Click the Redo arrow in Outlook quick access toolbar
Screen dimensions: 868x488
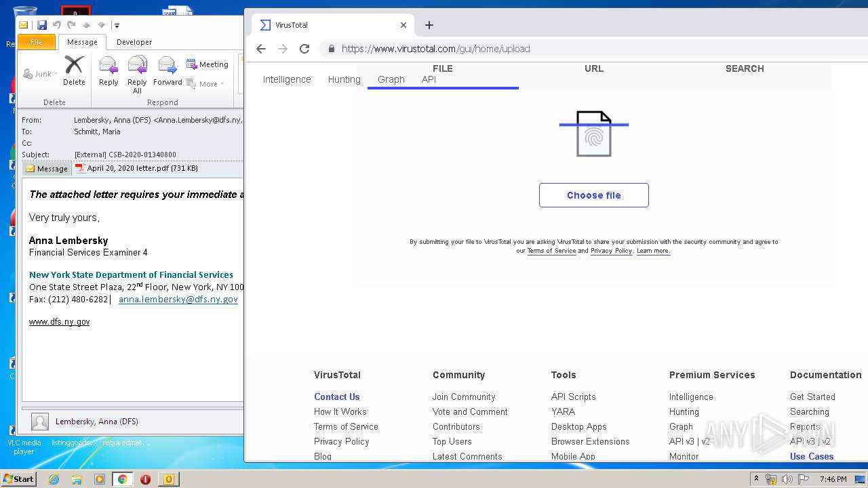pyautogui.click(x=71, y=25)
